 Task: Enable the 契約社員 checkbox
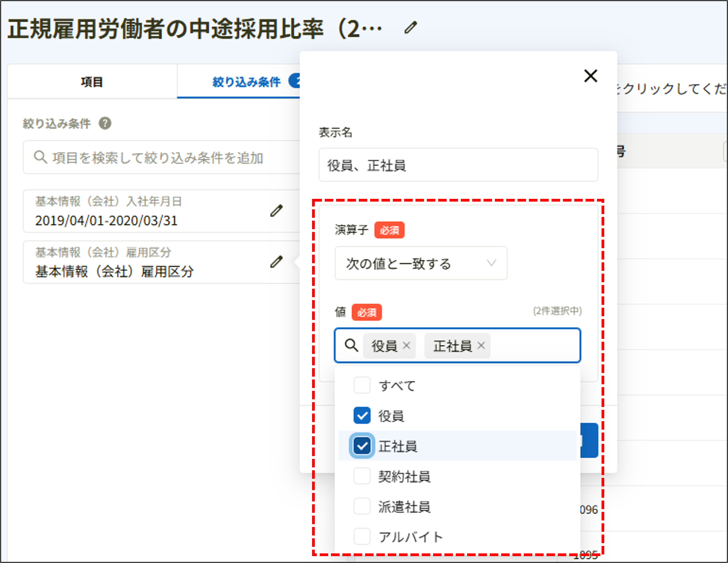pyautogui.click(x=362, y=477)
